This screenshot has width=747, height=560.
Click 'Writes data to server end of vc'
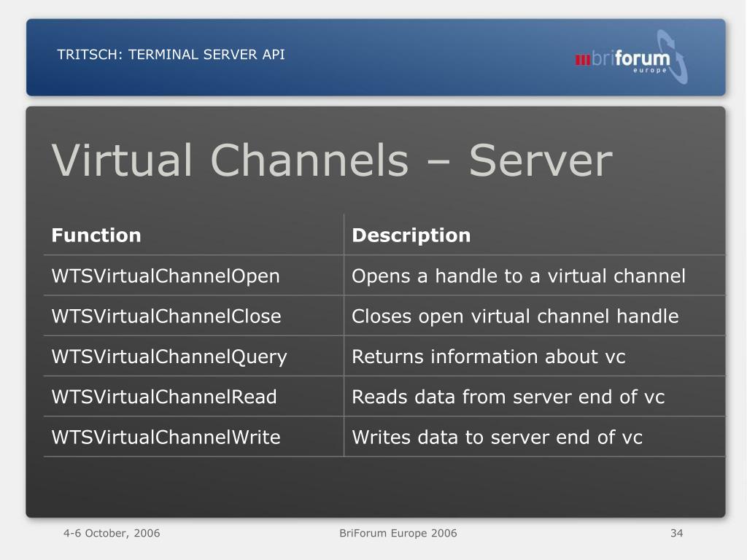click(498, 437)
